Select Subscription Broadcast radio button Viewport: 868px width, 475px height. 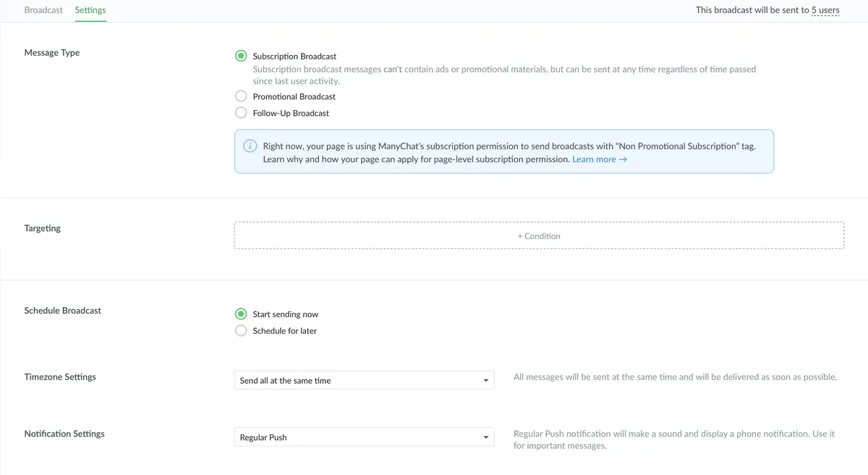(x=241, y=56)
